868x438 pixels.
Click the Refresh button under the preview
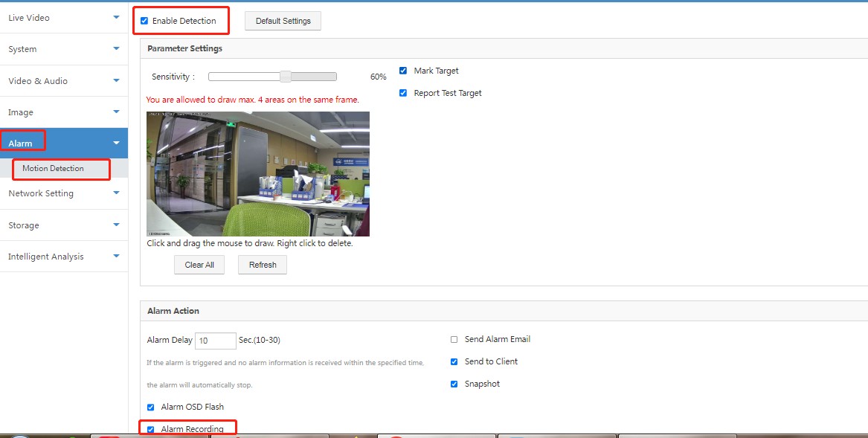point(263,265)
